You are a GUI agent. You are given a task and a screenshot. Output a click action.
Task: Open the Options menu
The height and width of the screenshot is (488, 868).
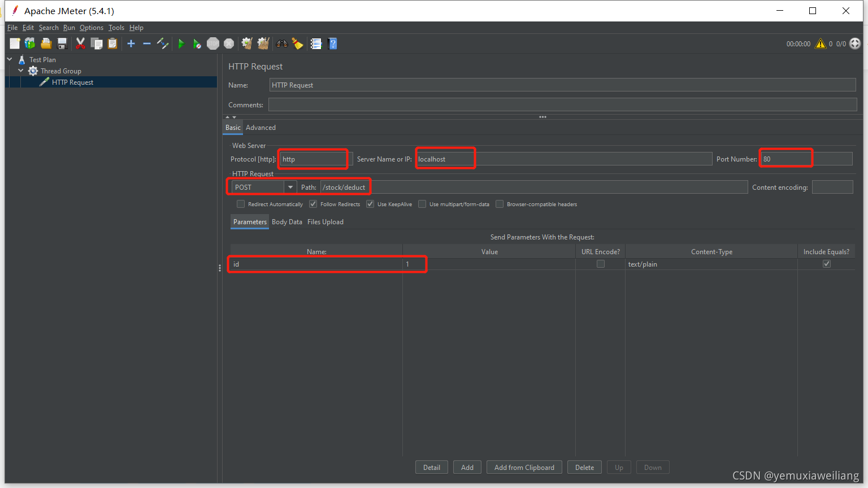[92, 27]
